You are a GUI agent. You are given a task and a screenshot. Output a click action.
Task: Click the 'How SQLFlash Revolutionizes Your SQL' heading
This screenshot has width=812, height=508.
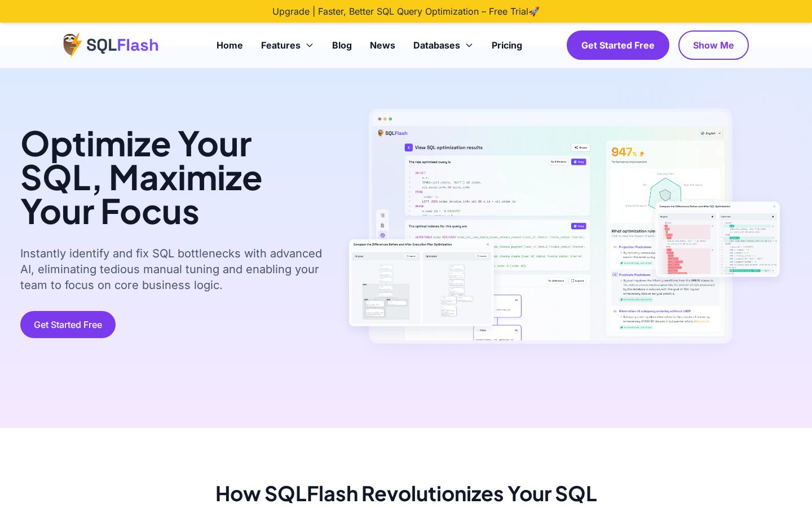click(406, 494)
